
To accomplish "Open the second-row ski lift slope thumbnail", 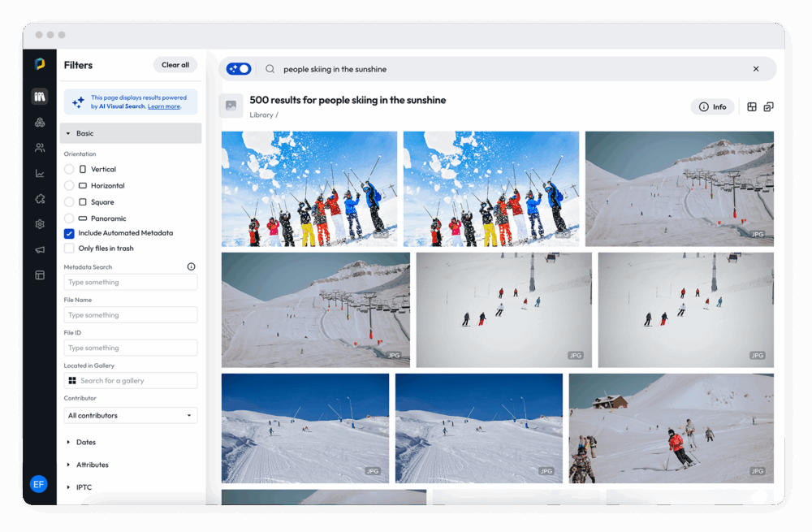I will pos(316,309).
